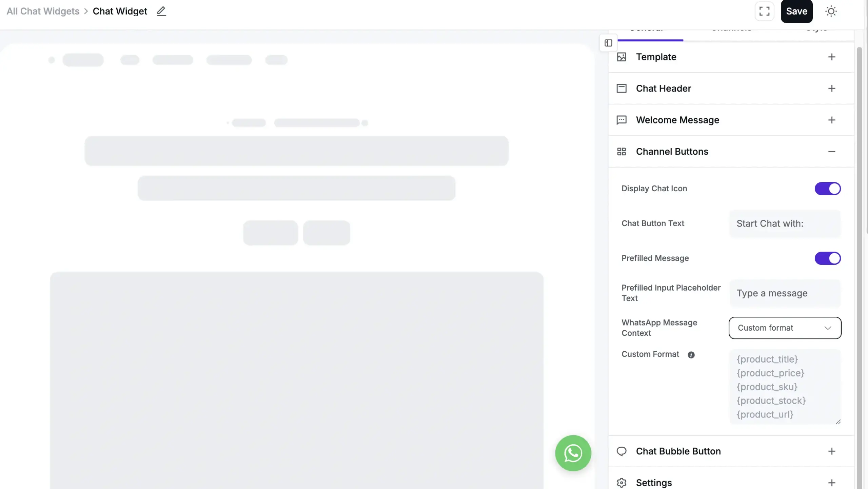The height and width of the screenshot is (489, 868).
Task: Click the Channel Buttons section title
Action: tap(672, 152)
